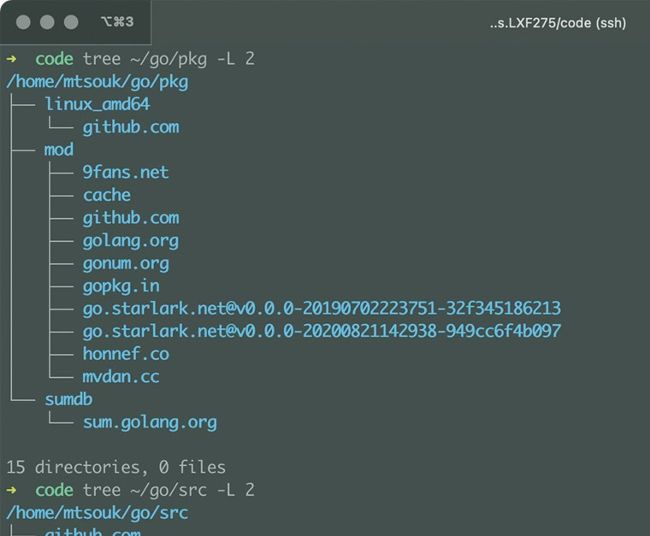Click the gonum.org directory entry
The height and width of the screenshot is (536, 650).
coord(126,264)
